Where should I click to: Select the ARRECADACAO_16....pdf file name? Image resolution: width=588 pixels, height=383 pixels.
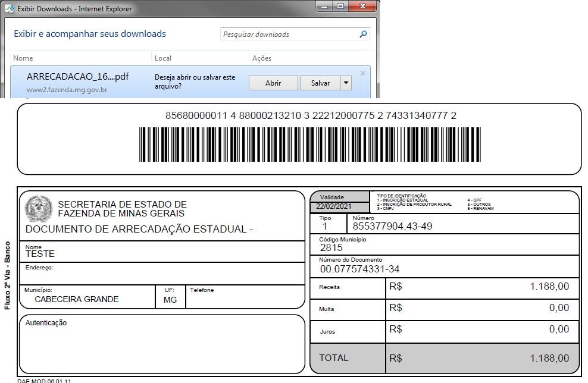pos(77,77)
